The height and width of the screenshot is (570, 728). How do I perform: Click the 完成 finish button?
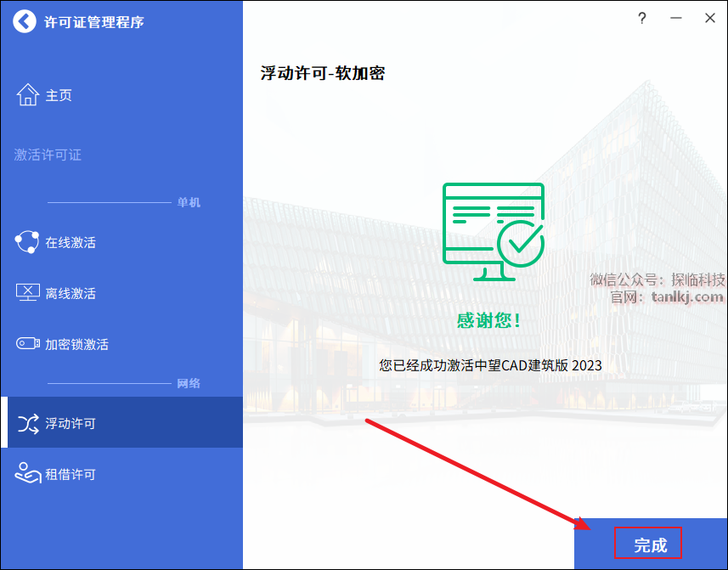pos(649,545)
